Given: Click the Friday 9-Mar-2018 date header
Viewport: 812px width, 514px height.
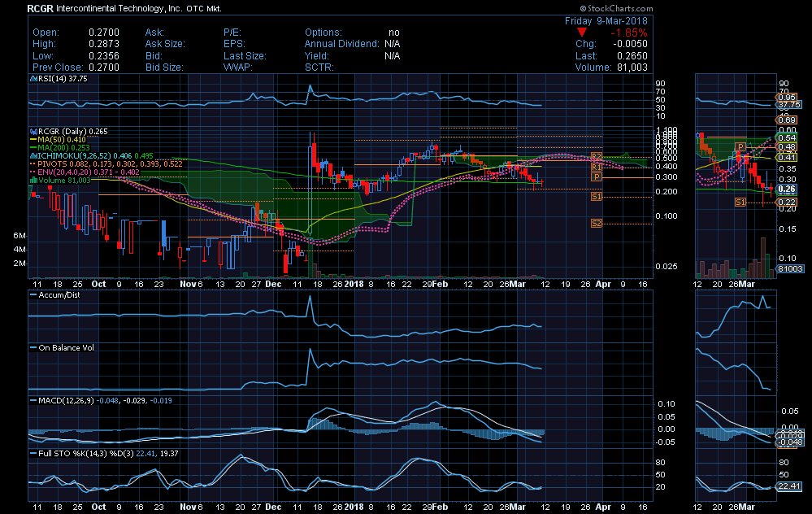Looking at the screenshot, I should click(x=606, y=20).
